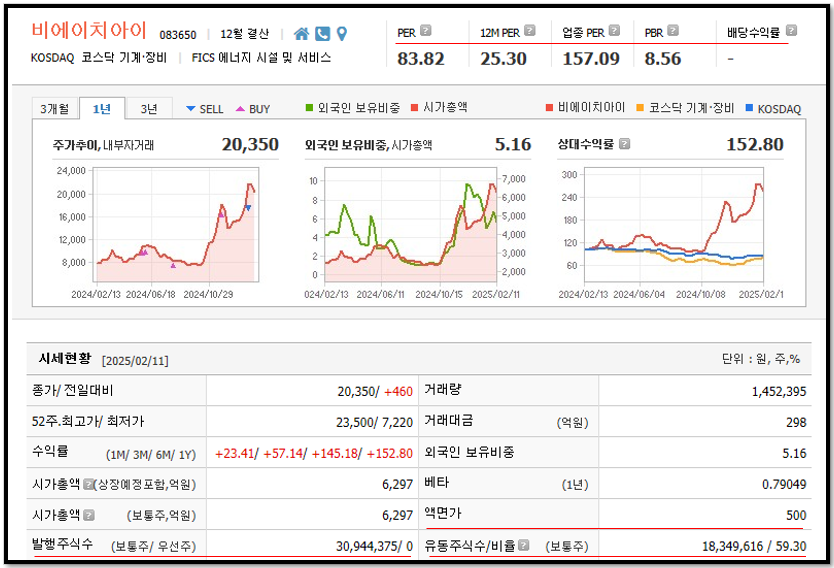Open help icon next to 배당수익률

click(x=791, y=30)
